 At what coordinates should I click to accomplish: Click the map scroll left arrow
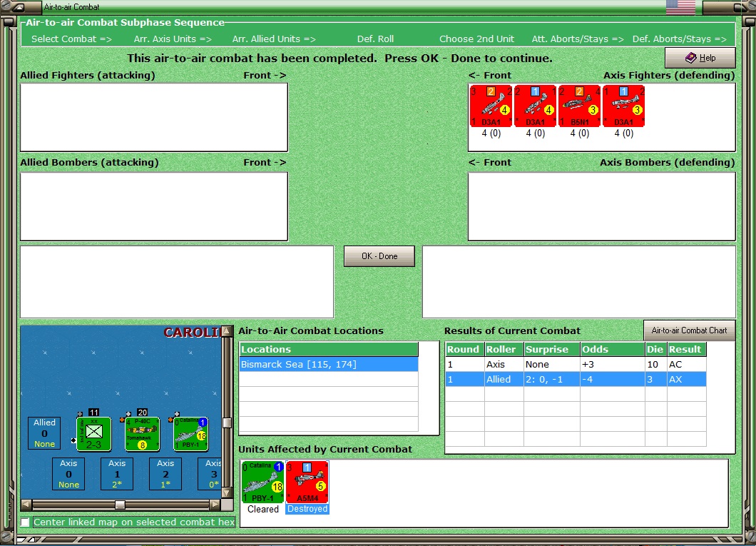(26, 505)
